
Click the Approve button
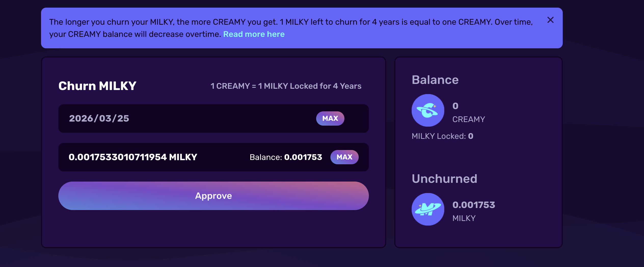213,196
